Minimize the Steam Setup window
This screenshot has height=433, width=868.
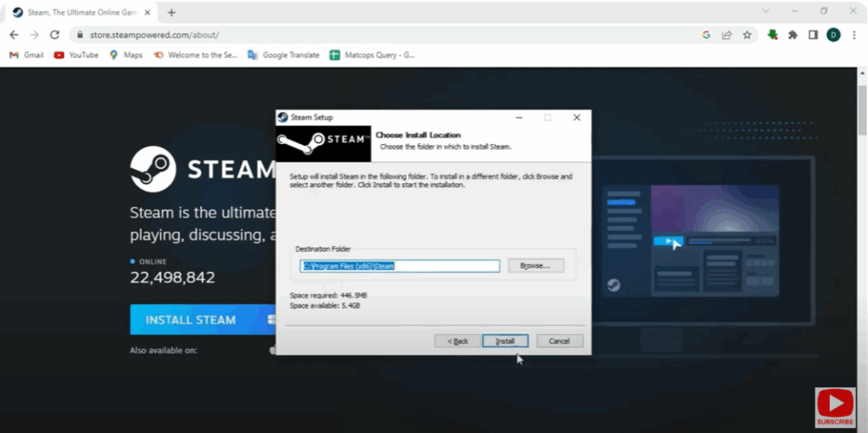(x=519, y=118)
